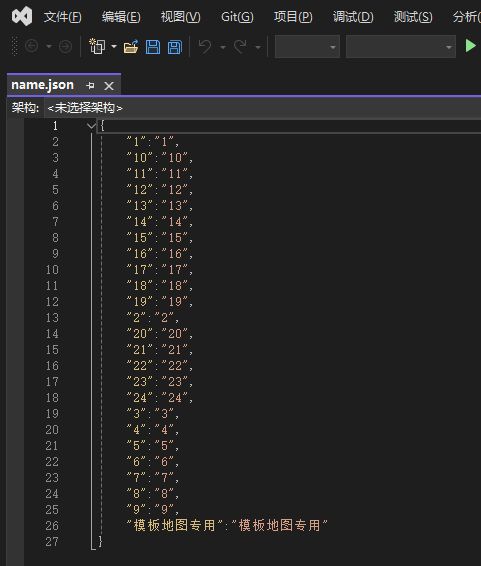Expand the undo history dropdown
481x566 pixels.
click(x=223, y=47)
